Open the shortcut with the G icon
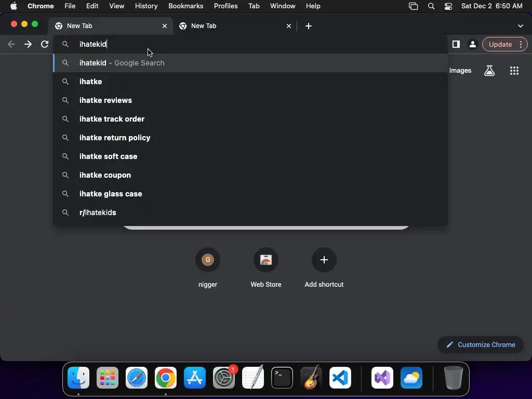 coord(208,268)
